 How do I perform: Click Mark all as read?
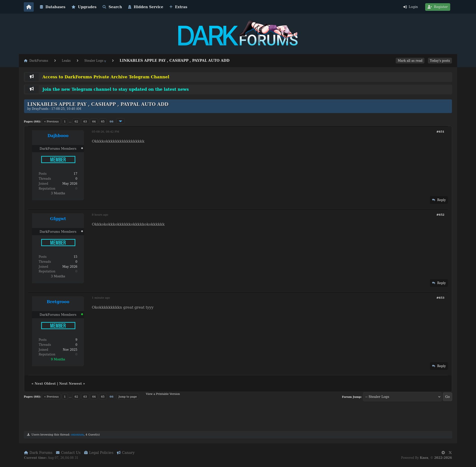410,60
